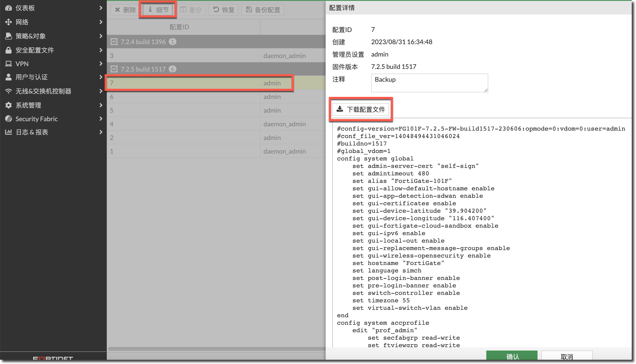Viewport: 636px width, 364px height.
Task: Click the 细节 details toolbar button
Action: click(x=158, y=10)
